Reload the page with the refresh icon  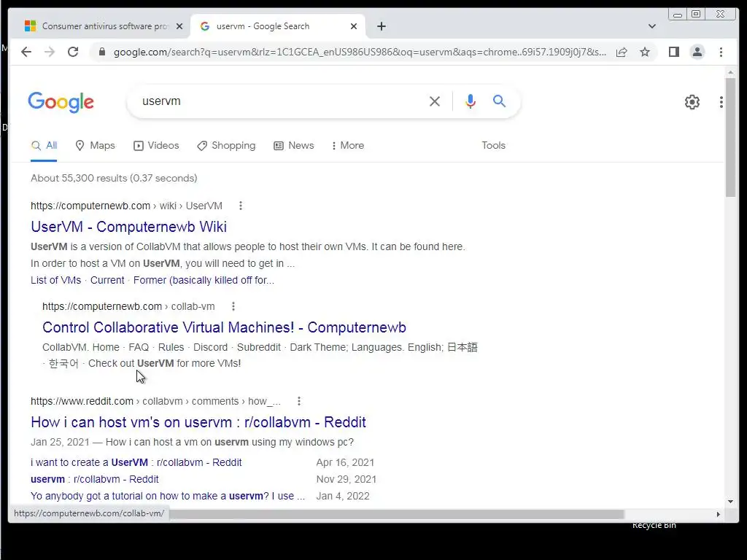(73, 52)
